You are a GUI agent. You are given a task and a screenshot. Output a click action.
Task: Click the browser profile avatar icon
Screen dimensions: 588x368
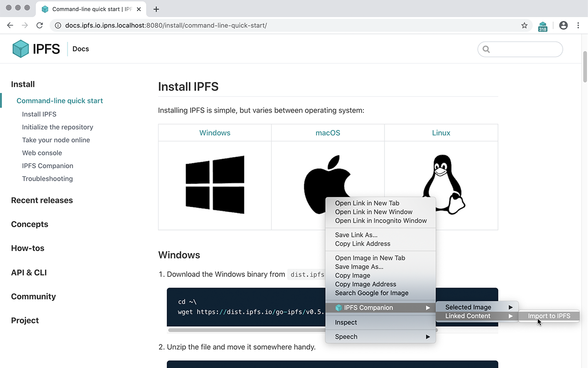563,25
